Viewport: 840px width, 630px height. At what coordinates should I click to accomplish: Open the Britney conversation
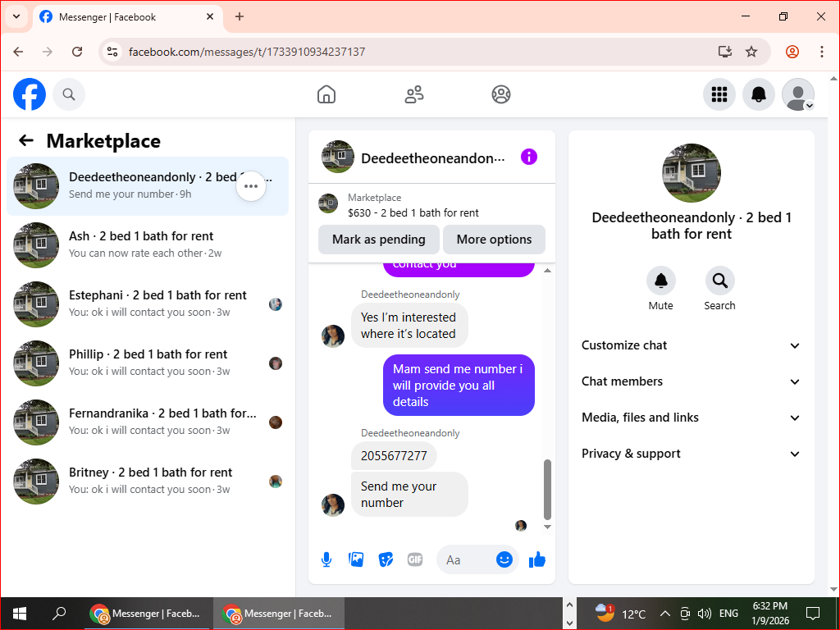[x=148, y=481]
